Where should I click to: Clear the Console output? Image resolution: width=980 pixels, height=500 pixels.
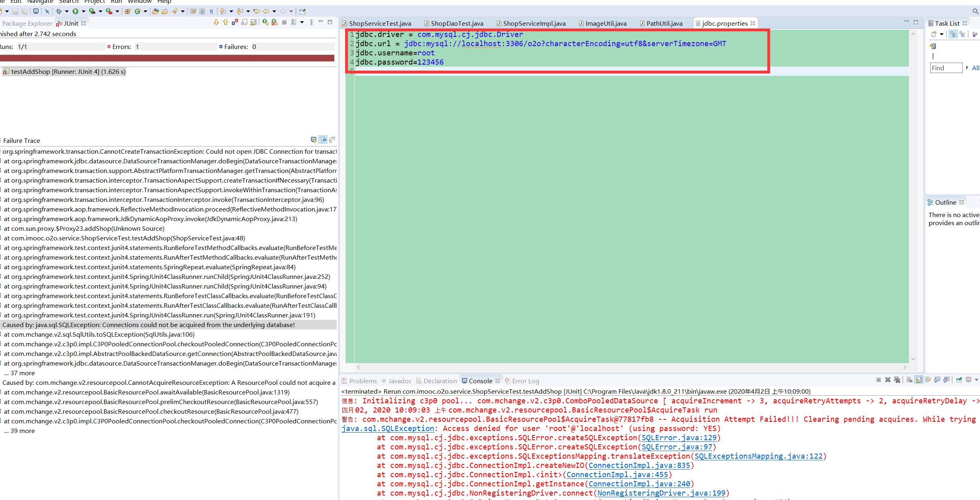pos(909,380)
